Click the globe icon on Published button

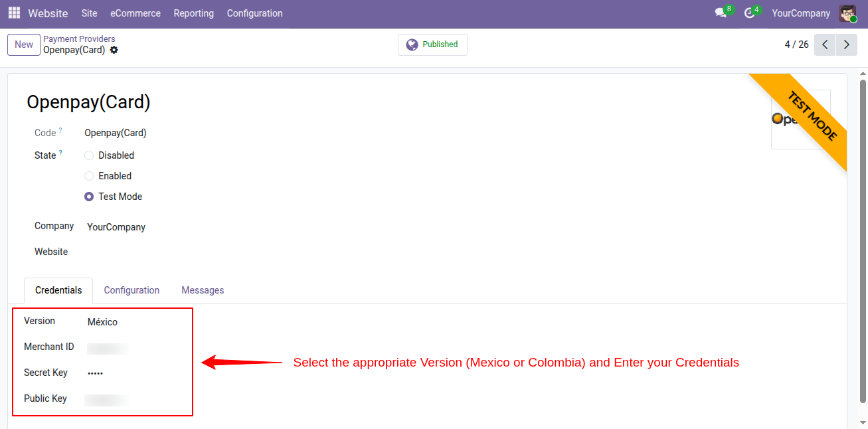click(x=412, y=44)
